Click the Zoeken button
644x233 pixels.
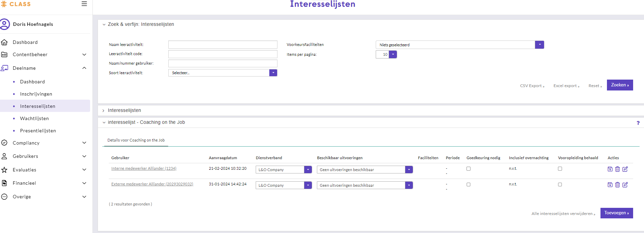(620, 85)
